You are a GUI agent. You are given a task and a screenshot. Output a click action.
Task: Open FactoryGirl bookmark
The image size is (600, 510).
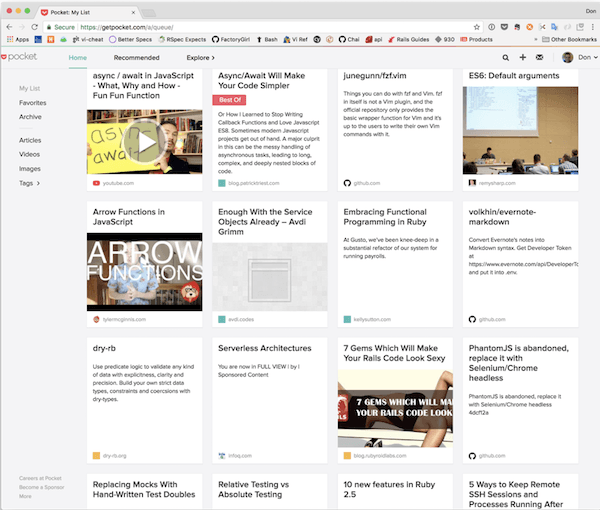(231, 39)
